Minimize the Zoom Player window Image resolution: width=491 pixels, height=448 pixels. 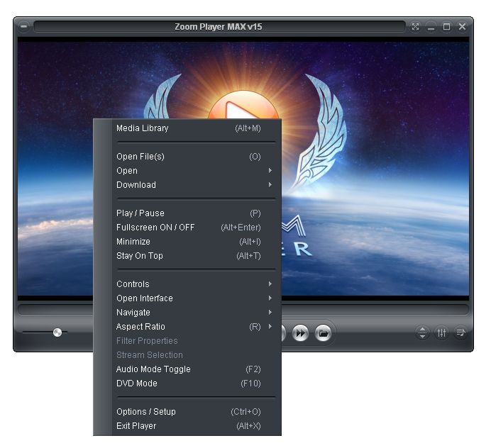click(x=431, y=27)
